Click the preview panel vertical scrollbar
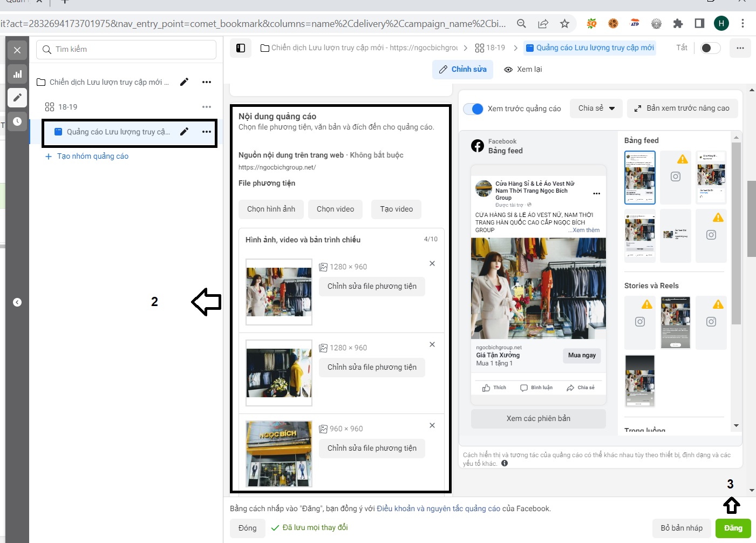Image resolution: width=756 pixels, height=543 pixels. pyautogui.click(x=736, y=232)
